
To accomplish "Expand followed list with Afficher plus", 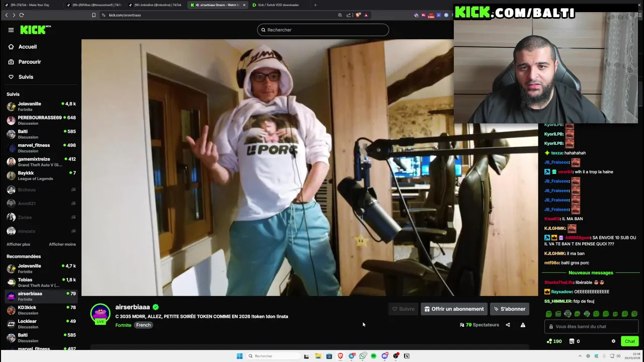I will point(18,244).
